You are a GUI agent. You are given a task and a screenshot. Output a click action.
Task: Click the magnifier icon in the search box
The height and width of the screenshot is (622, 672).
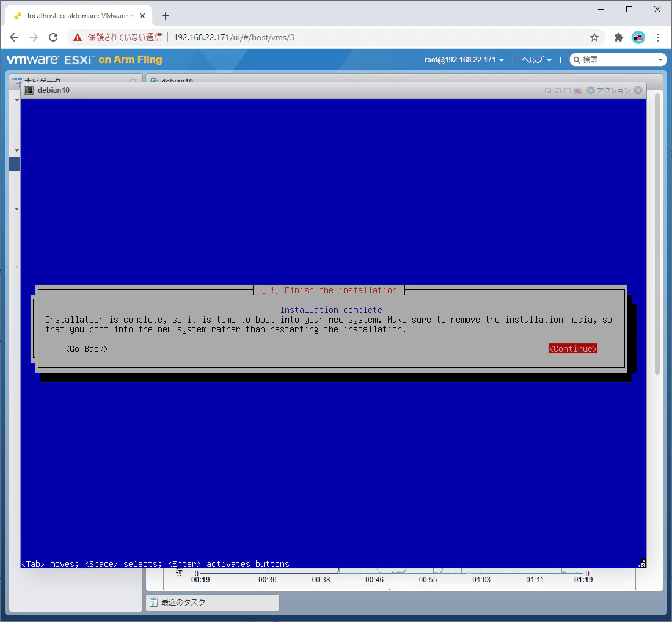click(x=577, y=60)
